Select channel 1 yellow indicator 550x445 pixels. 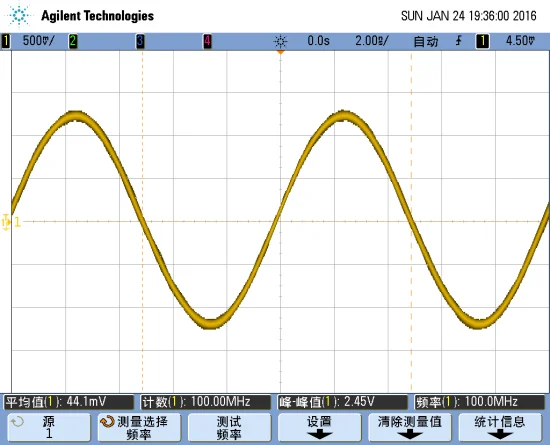click(x=6, y=41)
